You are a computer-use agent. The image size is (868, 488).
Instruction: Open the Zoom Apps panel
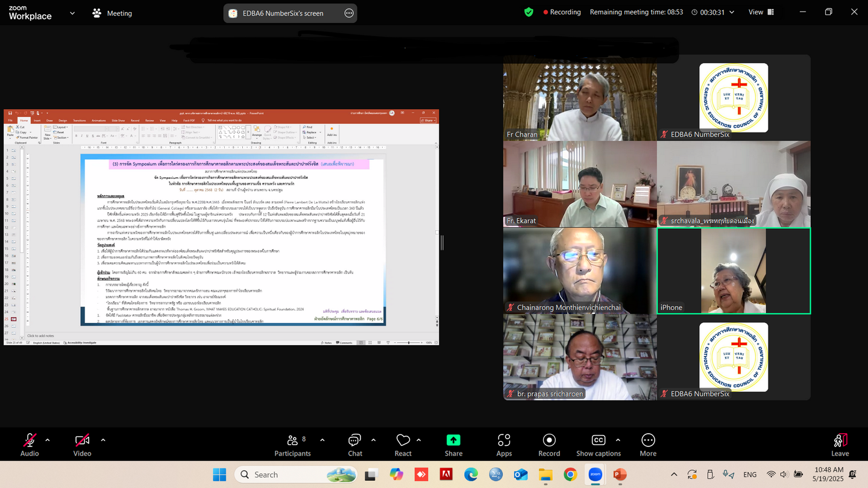tap(504, 445)
